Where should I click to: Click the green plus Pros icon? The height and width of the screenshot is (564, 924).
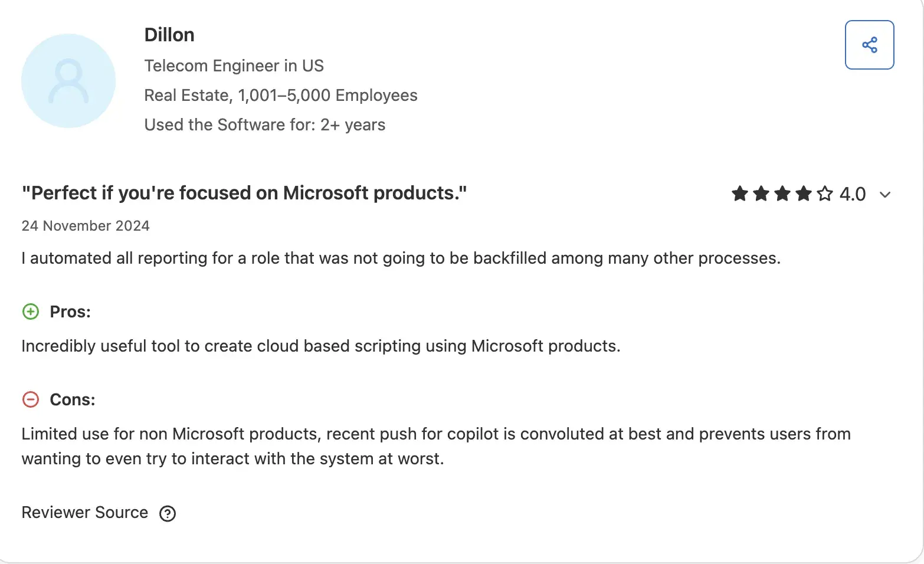pyautogui.click(x=31, y=311)
